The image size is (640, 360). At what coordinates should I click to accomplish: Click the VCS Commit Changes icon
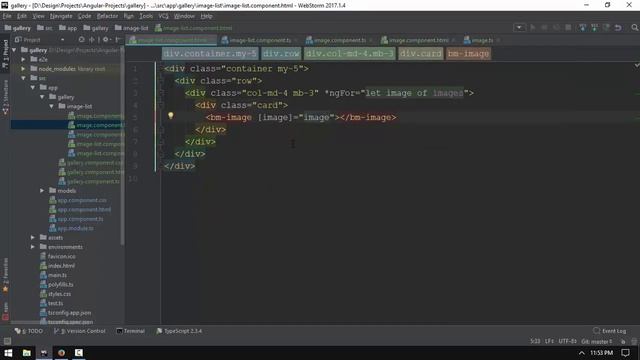tap(594, 28)
